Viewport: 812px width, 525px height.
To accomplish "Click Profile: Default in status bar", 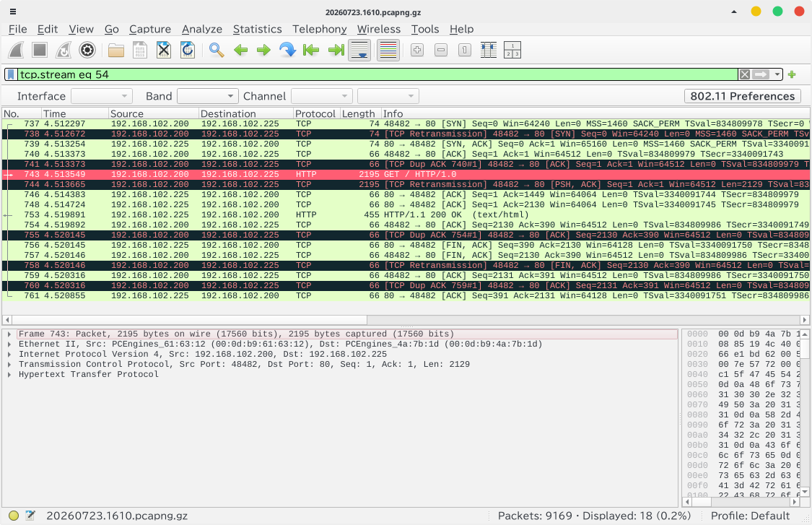I will click(x=750, y=516).
